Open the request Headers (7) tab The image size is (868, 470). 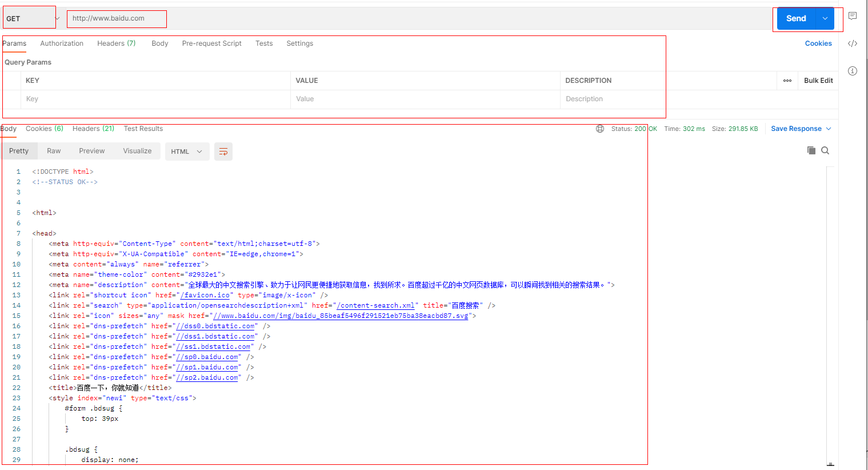click(117, 43)
